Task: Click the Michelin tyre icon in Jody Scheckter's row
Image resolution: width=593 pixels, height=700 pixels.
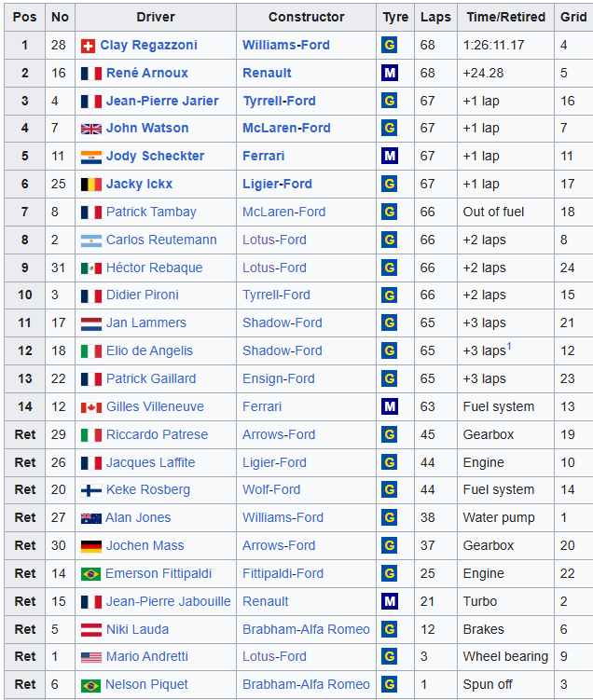Action: click(390, 157)
